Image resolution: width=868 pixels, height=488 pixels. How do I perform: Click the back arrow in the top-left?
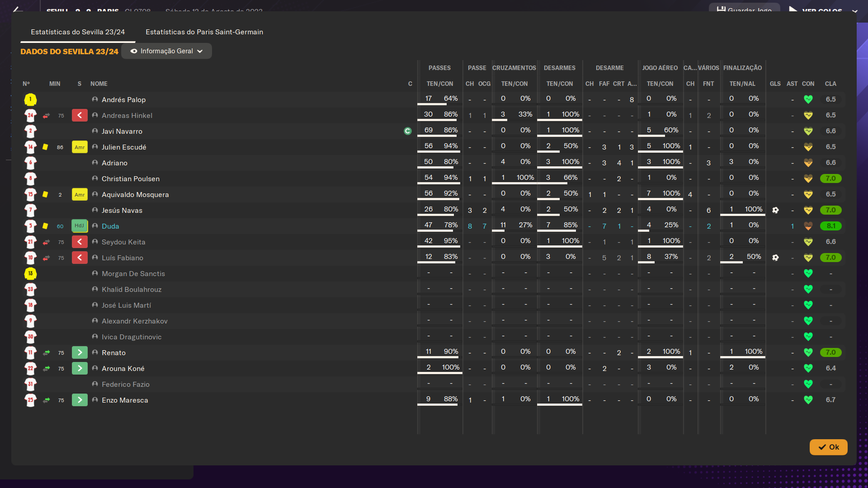(17, 9)
